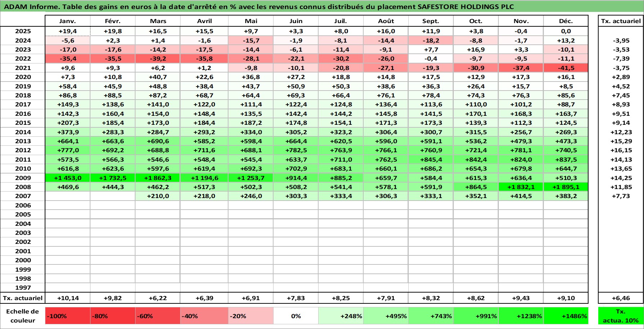Screen dimensions: 644x329
Task: Select the +19,4 cell in 2025 row
Action: click(x=67, y=31)
